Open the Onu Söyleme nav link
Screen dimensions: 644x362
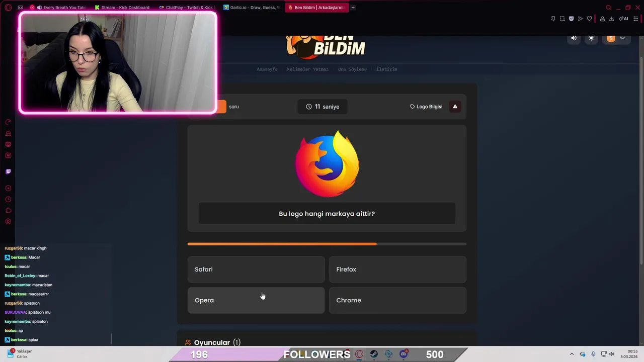(x=352, y=69)
